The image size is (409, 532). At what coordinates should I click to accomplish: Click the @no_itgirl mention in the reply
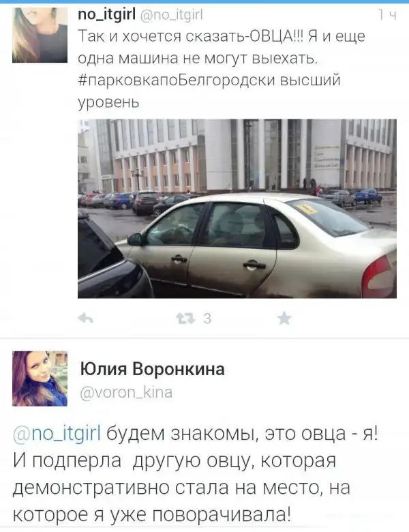(x=57, y=434)
